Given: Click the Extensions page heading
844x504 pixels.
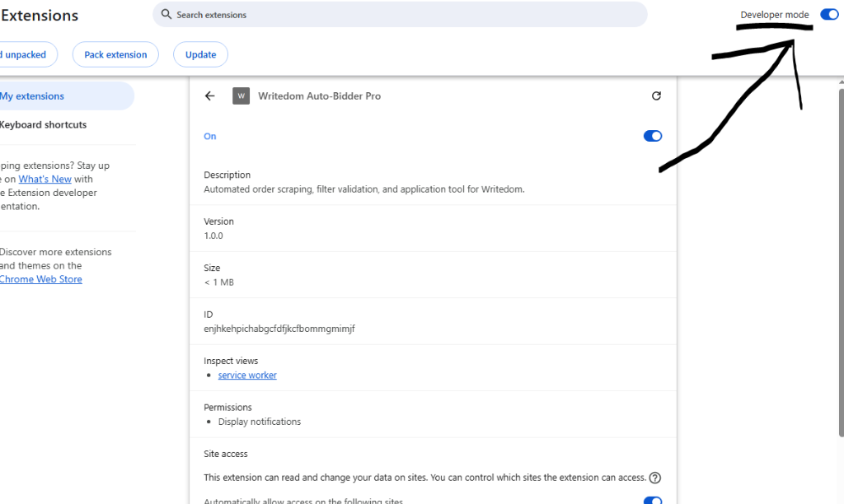Looking at the screenshot, I should [40, 16].
